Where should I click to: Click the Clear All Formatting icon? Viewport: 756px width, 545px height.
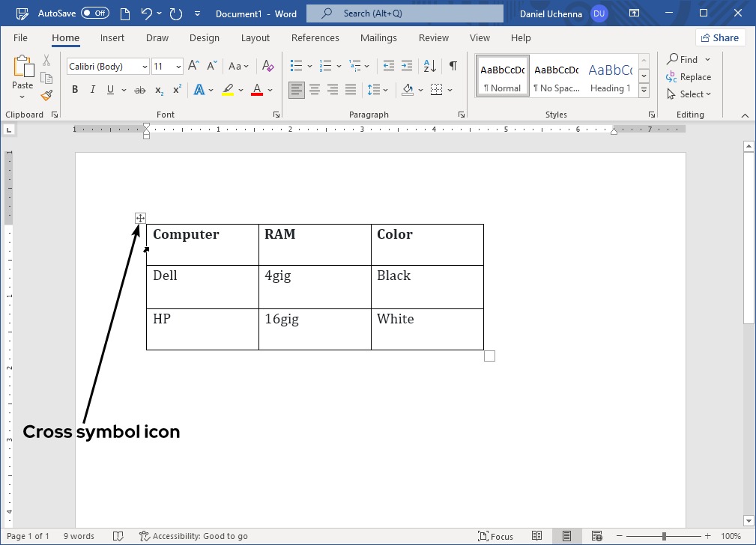pos(268,66)
